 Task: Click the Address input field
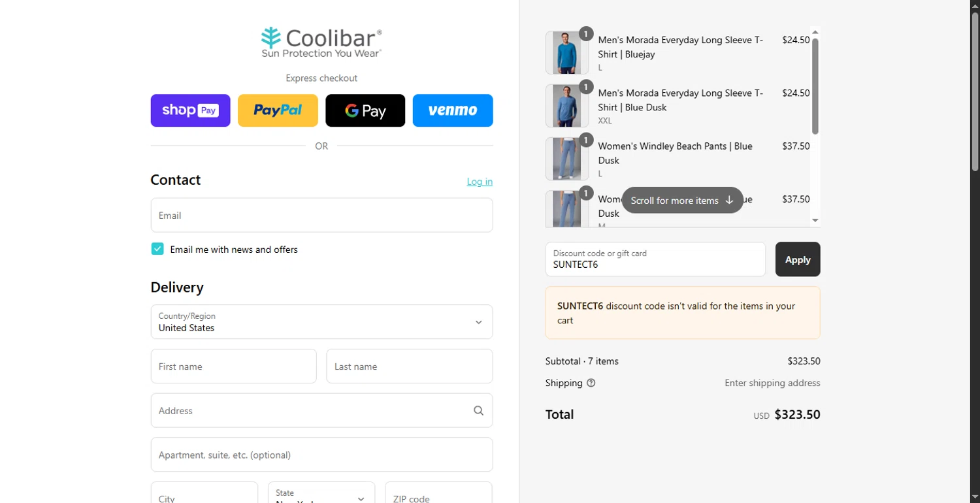[321, 410]
